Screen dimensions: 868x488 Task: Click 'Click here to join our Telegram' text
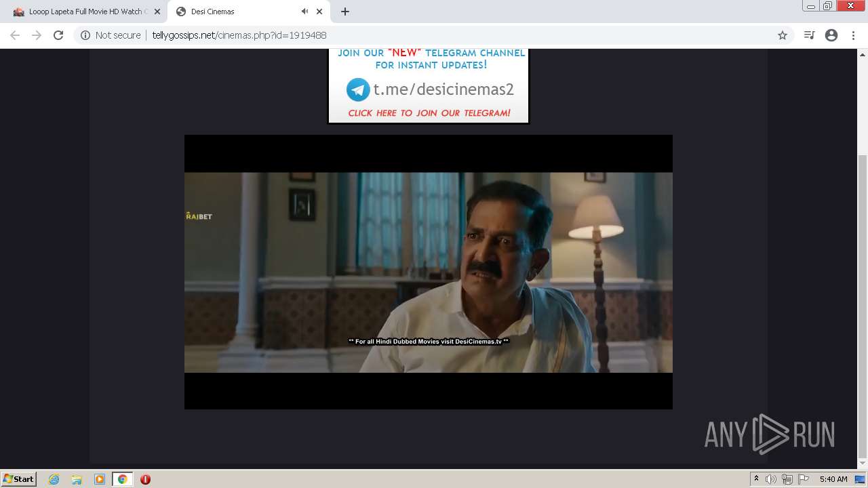(x=429, y=113)
